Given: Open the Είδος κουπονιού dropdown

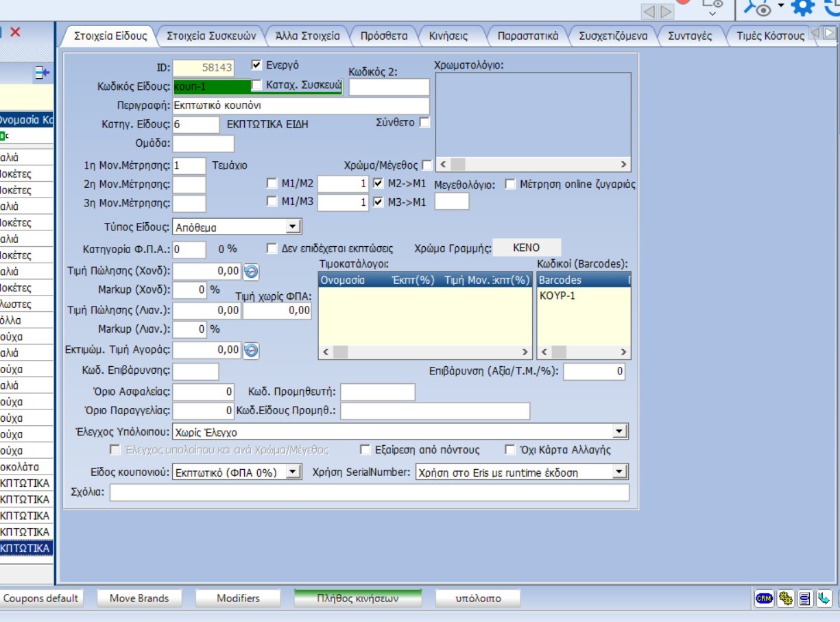Looking at the screenshot, I should (293, 472).
